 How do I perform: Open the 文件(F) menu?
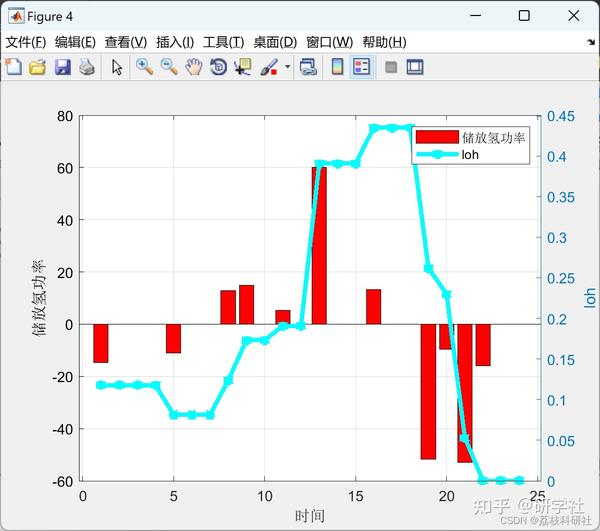tap(26, 42)
